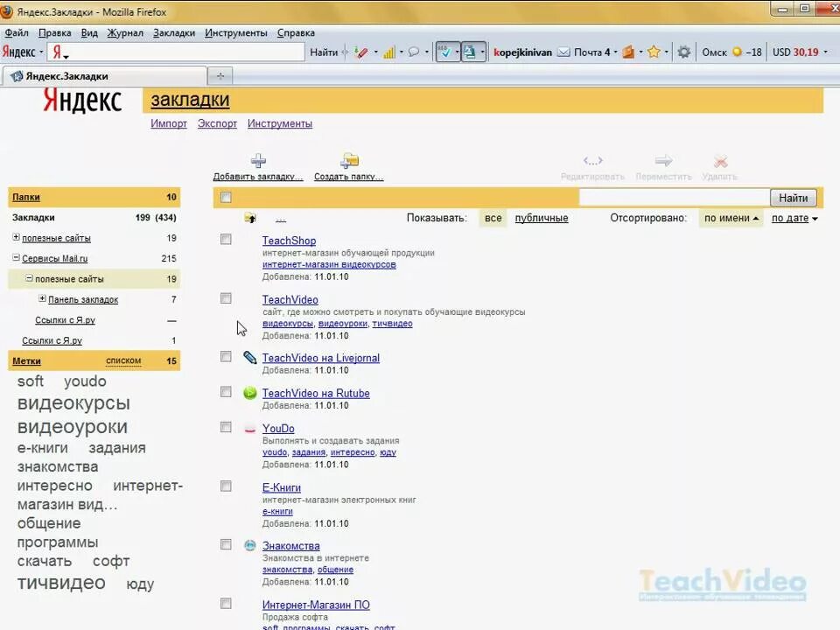This screenshot has width=840, height=630.
Task: Click the red Я logo in search box
Action: (x=57, y=52)
